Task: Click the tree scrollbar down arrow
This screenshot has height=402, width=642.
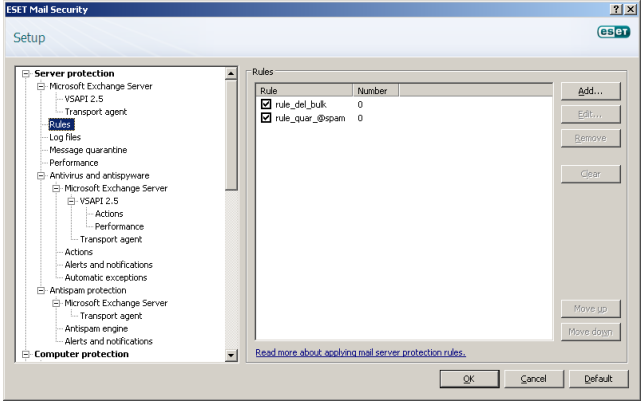Action: coord(231,355)
